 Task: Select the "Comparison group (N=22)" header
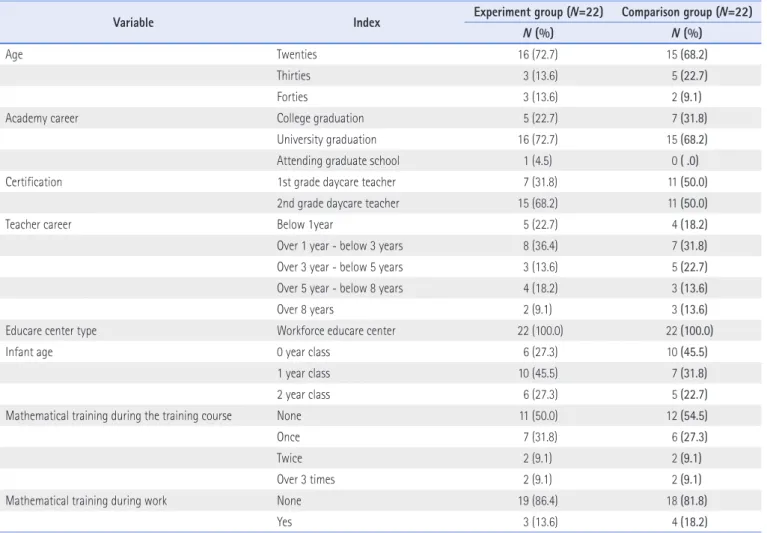coord(687,12)
